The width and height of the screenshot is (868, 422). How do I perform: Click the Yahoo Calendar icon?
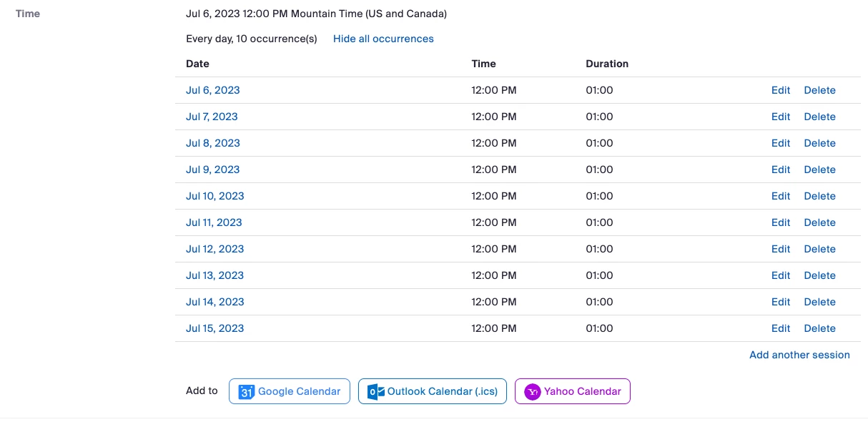(x=533, y=392)
